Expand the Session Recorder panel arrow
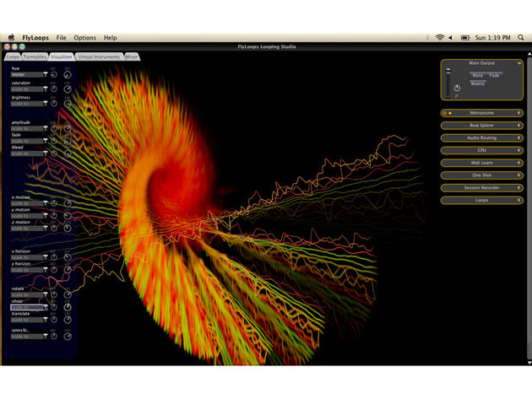Image resolution: width=532 pixels, height=399 pixels. pyautogui.click(x=518, y=188)
